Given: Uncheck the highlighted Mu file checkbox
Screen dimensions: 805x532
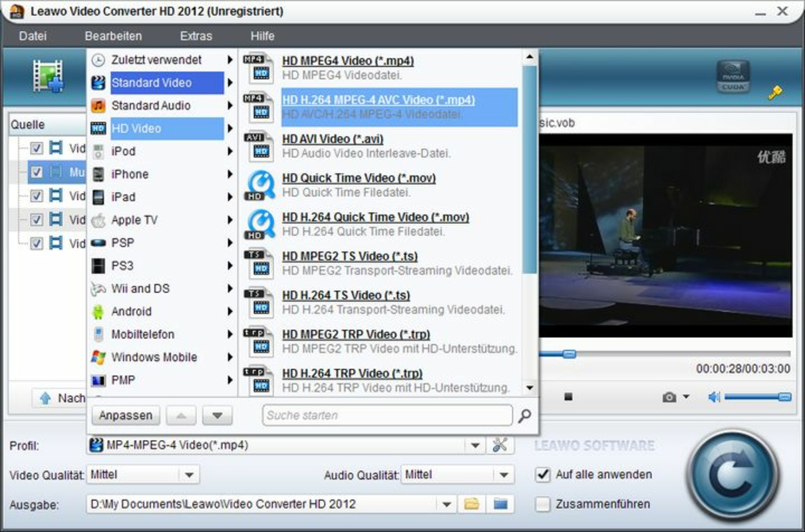Looking at the screenshot, I should tap(37, 172).
